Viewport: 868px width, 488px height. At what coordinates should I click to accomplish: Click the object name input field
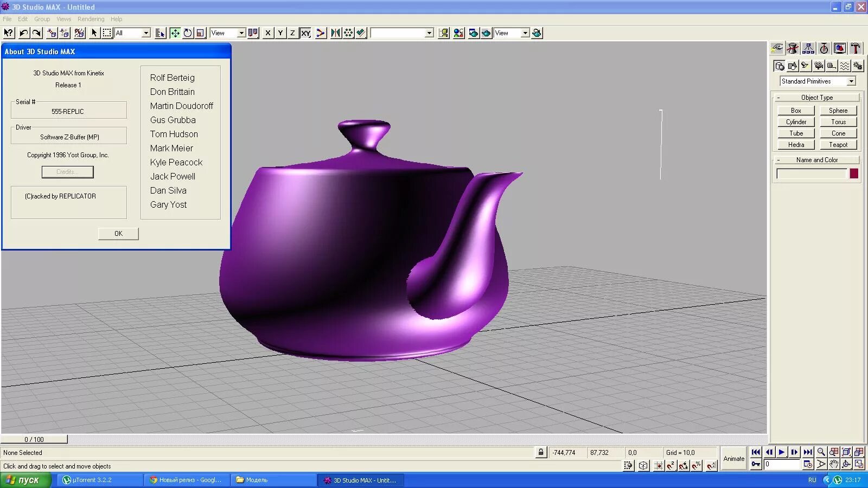(812, 174)
